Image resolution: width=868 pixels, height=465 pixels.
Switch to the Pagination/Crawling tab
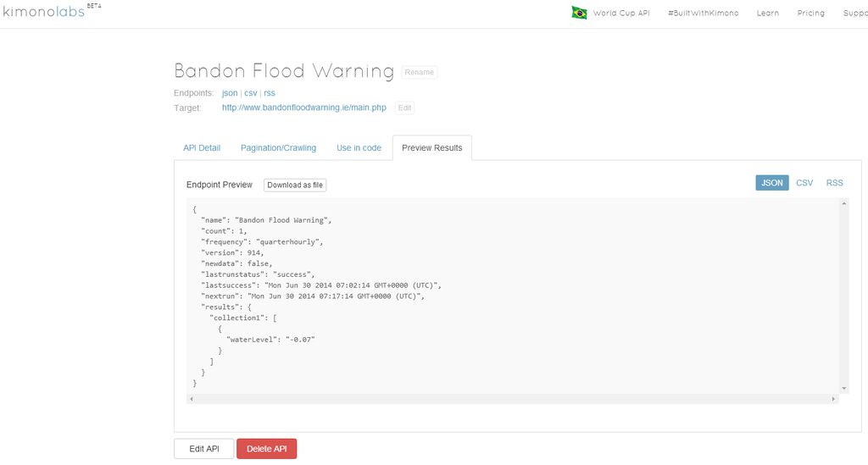(x=278, y=147)
